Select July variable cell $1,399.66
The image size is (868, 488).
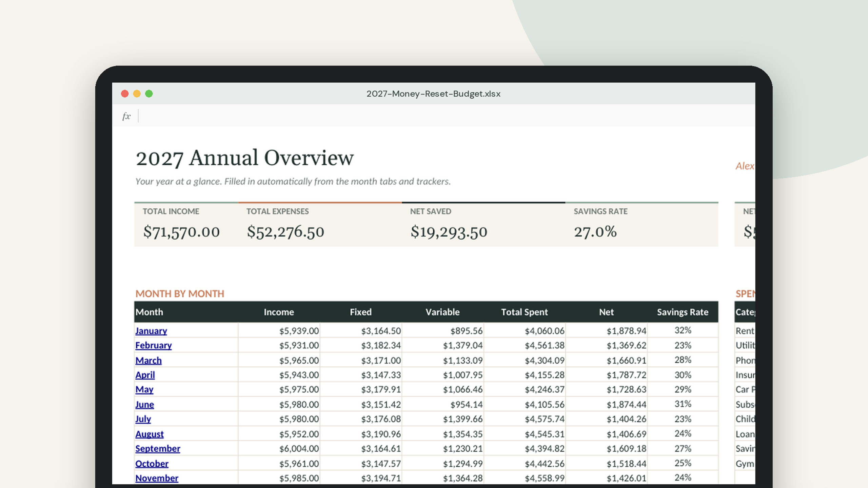click(443, 419)
